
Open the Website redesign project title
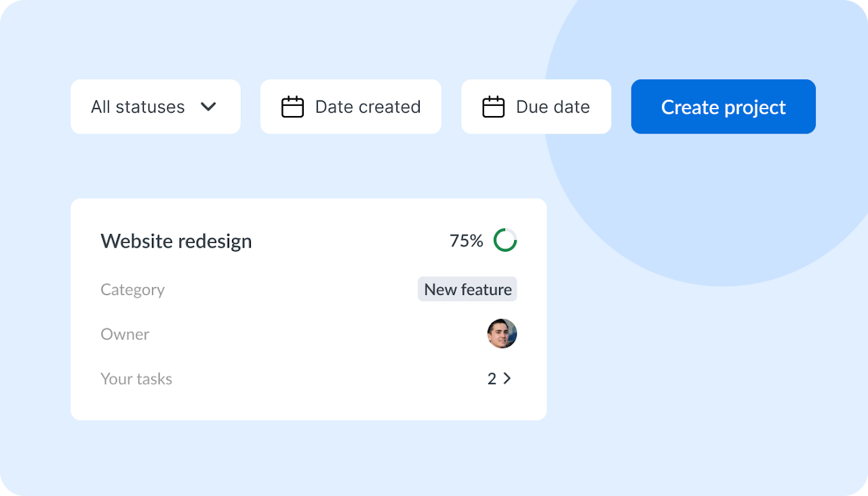(176, 241)
